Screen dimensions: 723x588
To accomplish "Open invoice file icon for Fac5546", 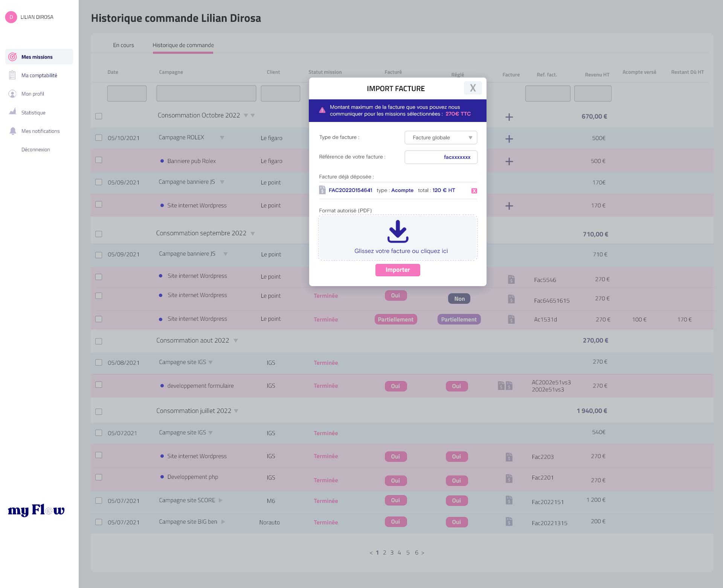I will point(511,279).
